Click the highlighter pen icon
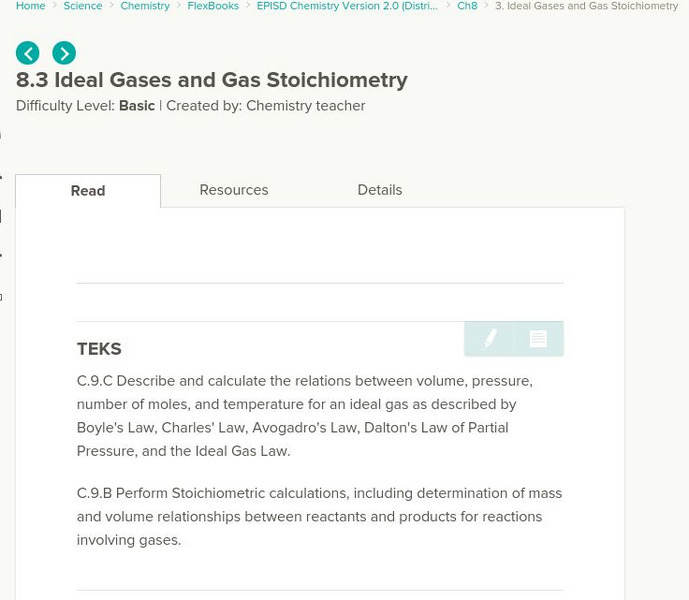Viewport: 689px width, 600px height. point(490,339)
